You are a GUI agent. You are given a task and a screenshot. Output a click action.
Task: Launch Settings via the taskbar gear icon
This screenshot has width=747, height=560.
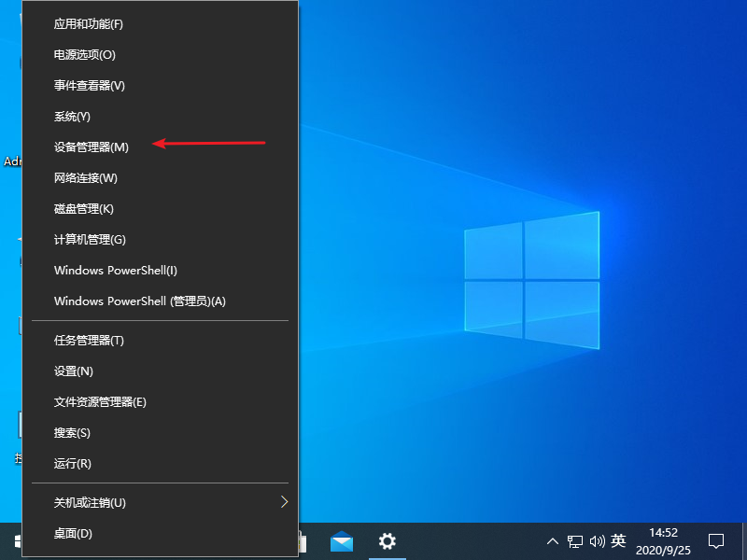tap(387, 541)
